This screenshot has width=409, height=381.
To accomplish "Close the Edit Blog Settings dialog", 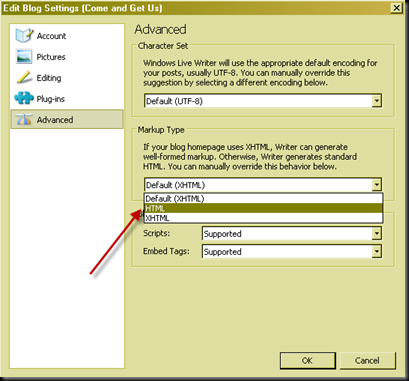I will 397,8.
